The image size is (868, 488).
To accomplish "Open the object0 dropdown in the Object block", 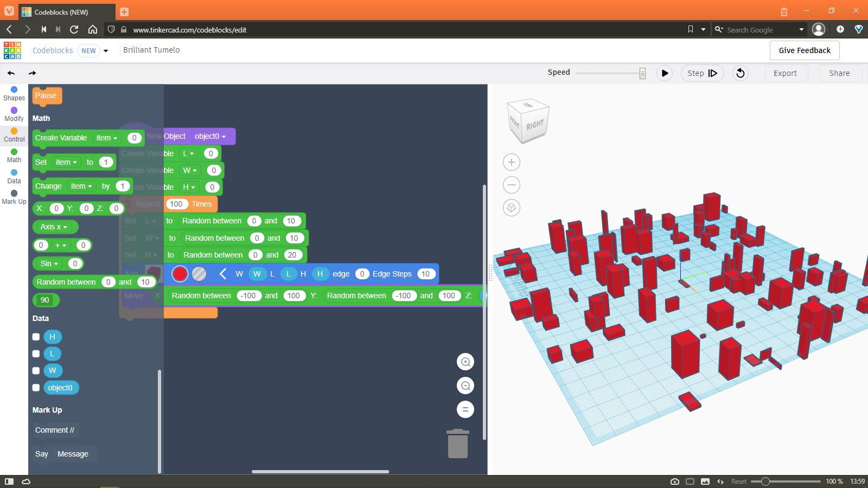I will pos(210,136).
